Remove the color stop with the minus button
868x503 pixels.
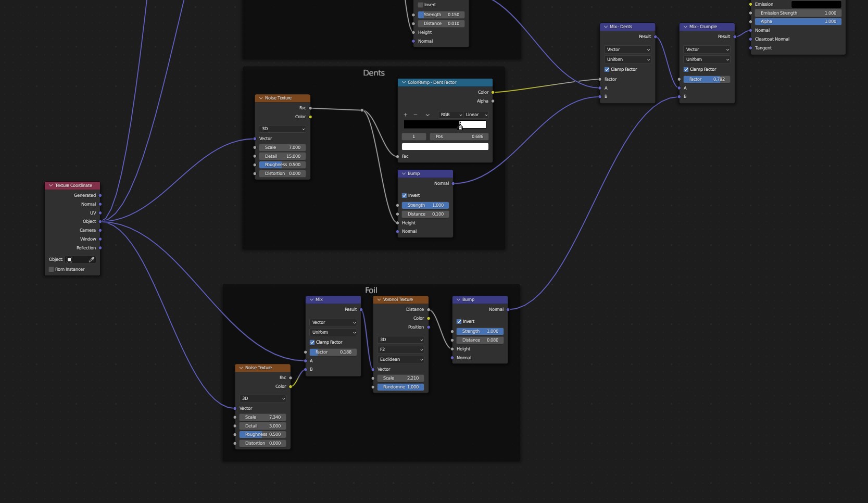pos(415,115)
